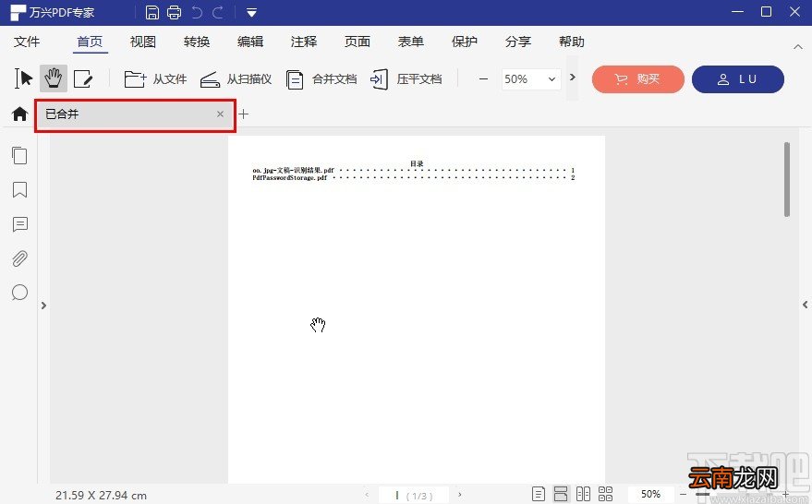Zoom out using toolbar minus button
812x504 pixels.
click(x=483, y=79)
